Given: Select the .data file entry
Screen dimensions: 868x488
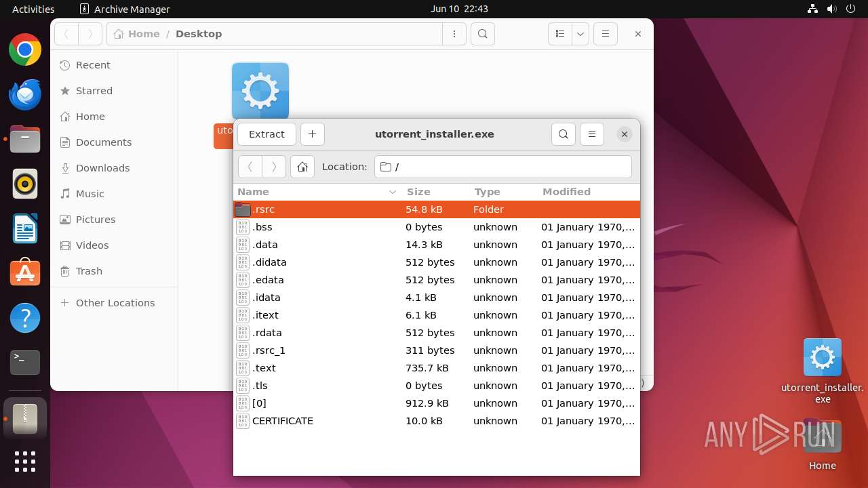Looking at the screenshot, I should pos(437,245).
